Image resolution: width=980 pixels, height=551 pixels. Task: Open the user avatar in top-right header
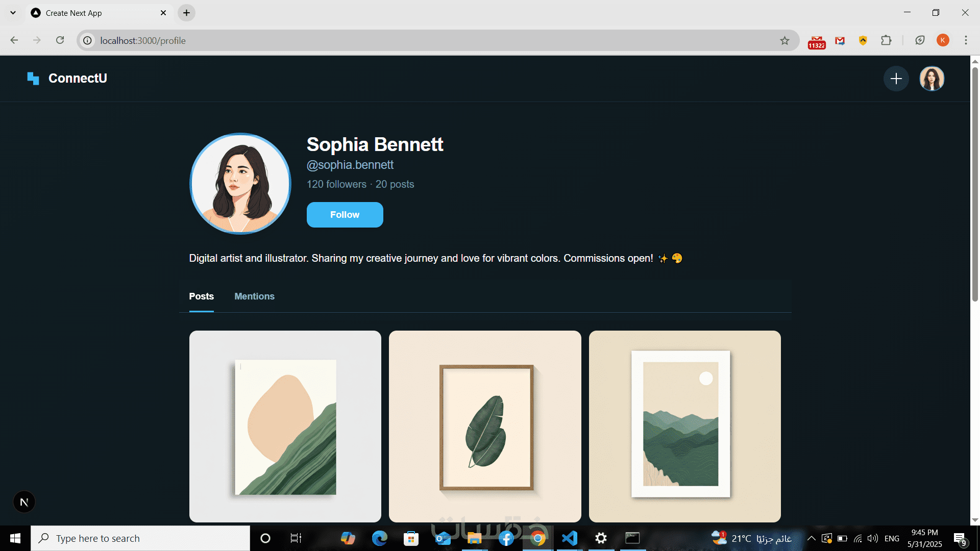coord(932,79)
